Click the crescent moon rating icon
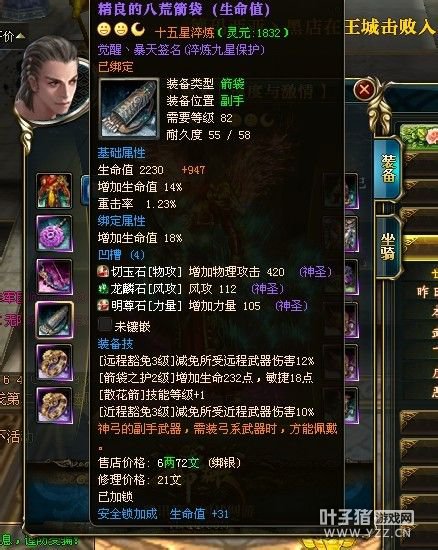Image resolution: width=438 pixels, height=550 pixels. tap(138, 29)
